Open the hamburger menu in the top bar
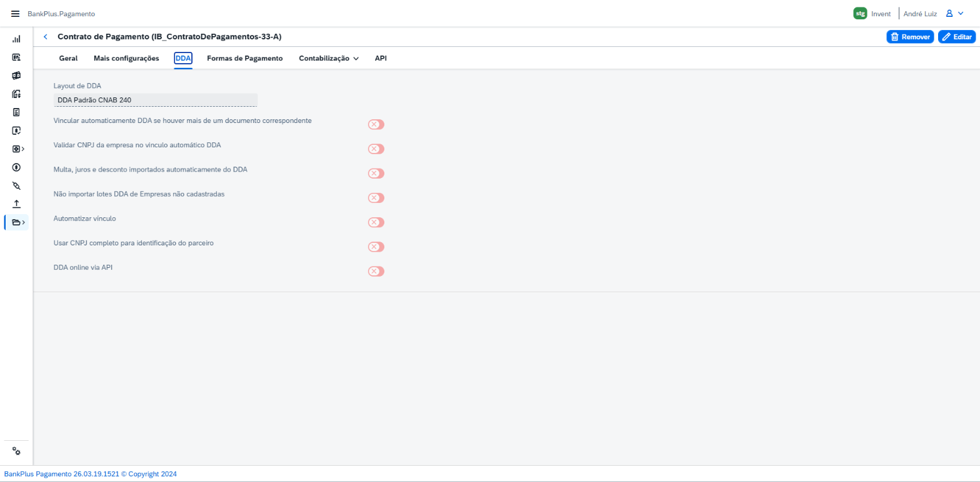Viewport: 980px width, 482px height. (16, 14)
